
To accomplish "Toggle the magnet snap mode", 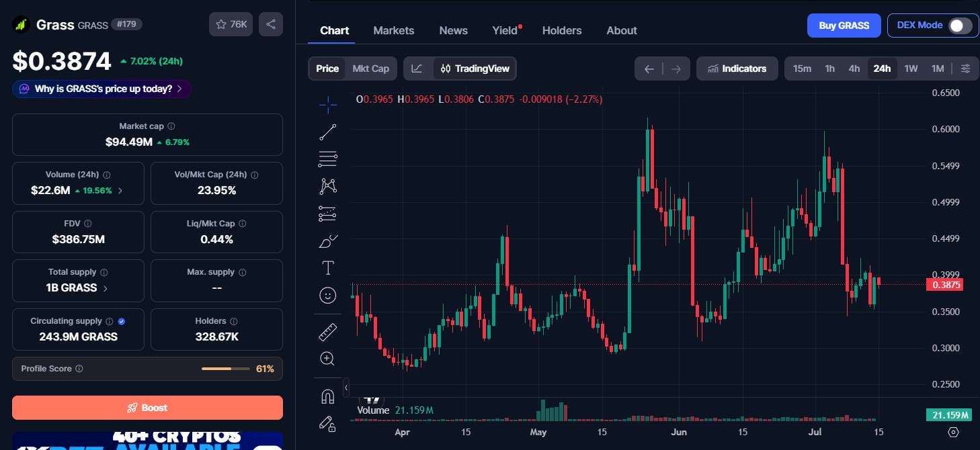I will (x=328, y=397).
